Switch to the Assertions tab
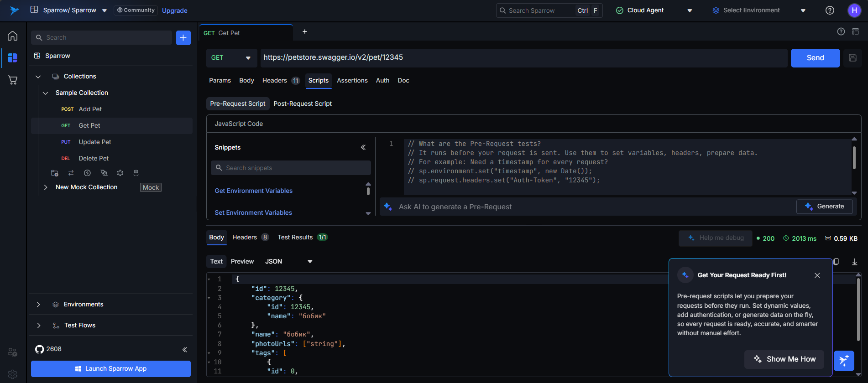Screen dimensions: 868x383 pyautogui.click(x=352, y=80)
